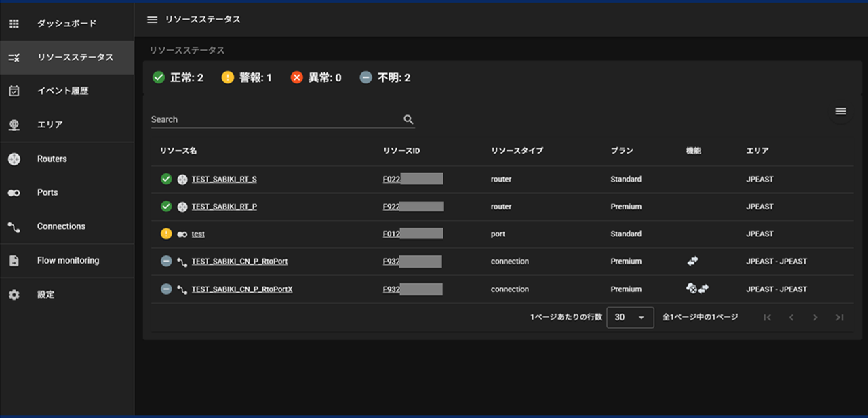Click the cloud error icon on TEST_SABIKI_CN_P_RtoPortX

coord(692,289)
